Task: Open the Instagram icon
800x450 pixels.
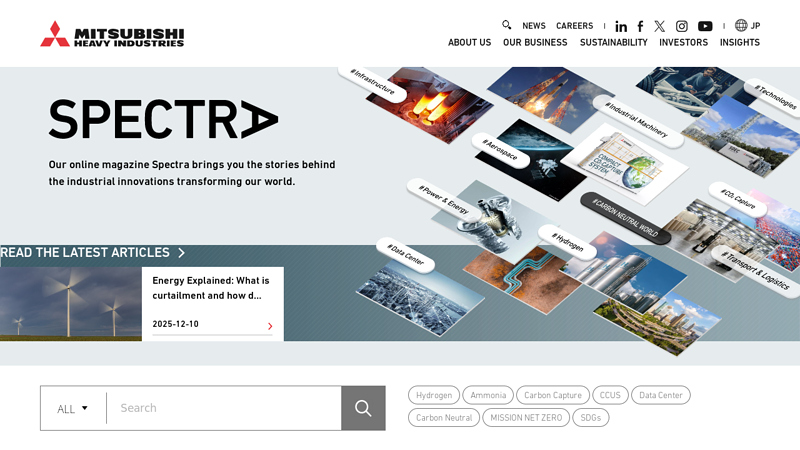Action: pyautogui.click(x=682, y=26)
